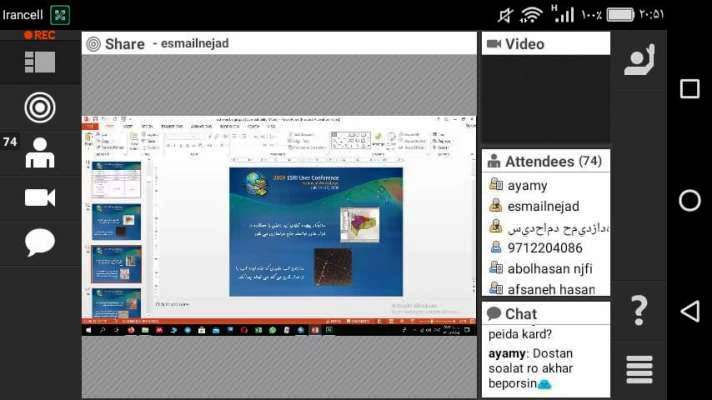This screenshot has width=712, height=400.
Task: Expand the Attendees (74) pod header
Action: [545, 161]
